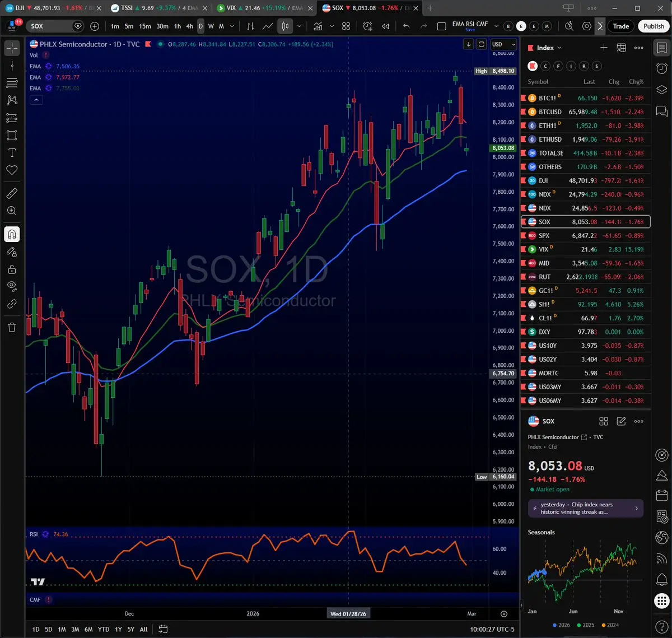Toggle the magnet snap mode

click(12, 234)
